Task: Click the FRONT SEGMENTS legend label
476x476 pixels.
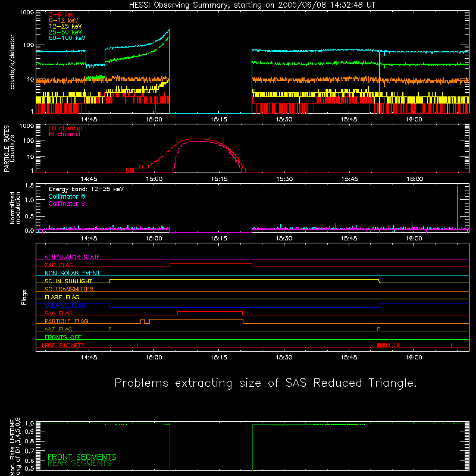Action: coord(82,457)
